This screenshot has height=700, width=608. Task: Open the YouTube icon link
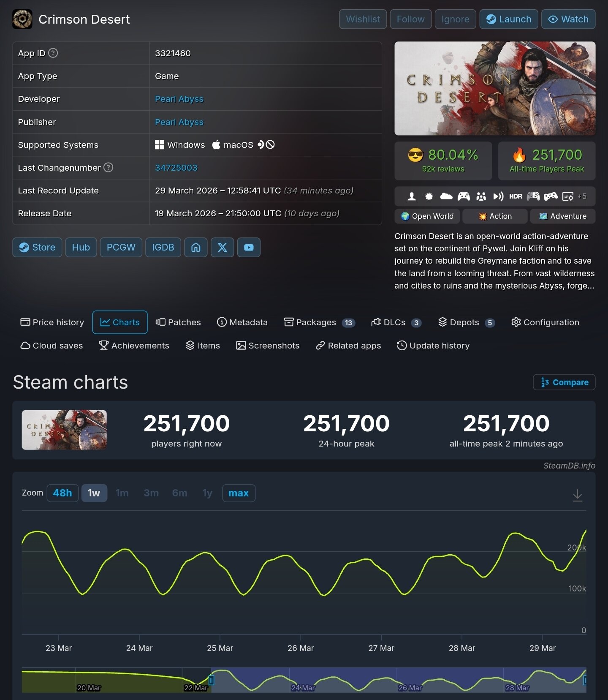tap(249, 248)
